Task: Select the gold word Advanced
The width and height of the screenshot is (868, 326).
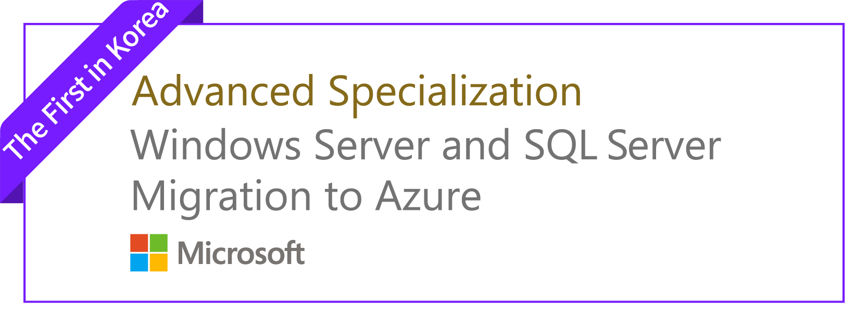Action: tap(223, 91)
